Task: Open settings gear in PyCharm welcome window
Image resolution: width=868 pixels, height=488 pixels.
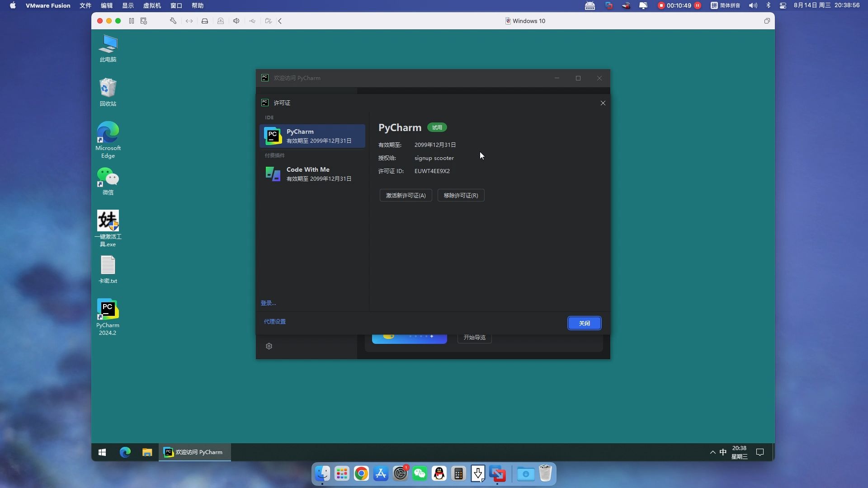Action: 269,346
